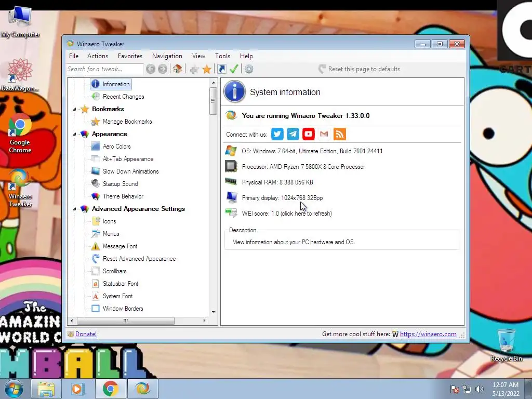This screenshot has width=532, height=399.
Task: Click the create shortcut arrow icon
Action: coord(222,69)
